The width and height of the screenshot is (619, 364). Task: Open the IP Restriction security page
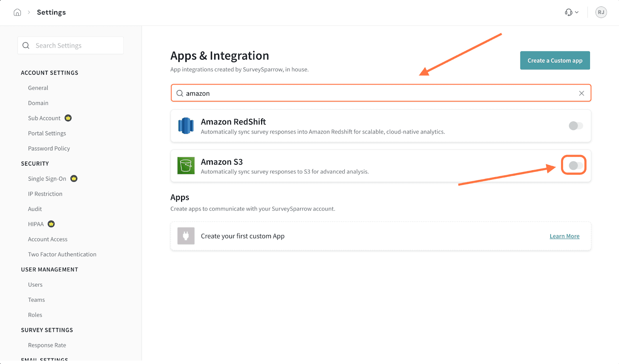click(45, 194)
